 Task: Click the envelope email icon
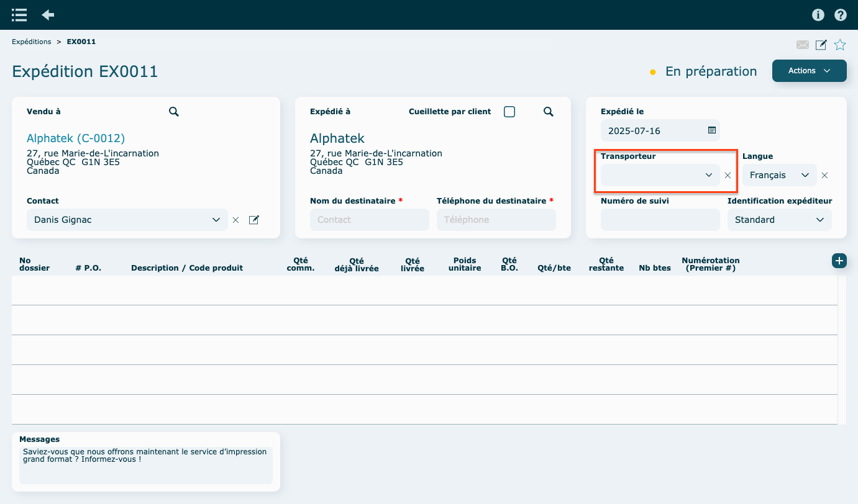point(803,45)
